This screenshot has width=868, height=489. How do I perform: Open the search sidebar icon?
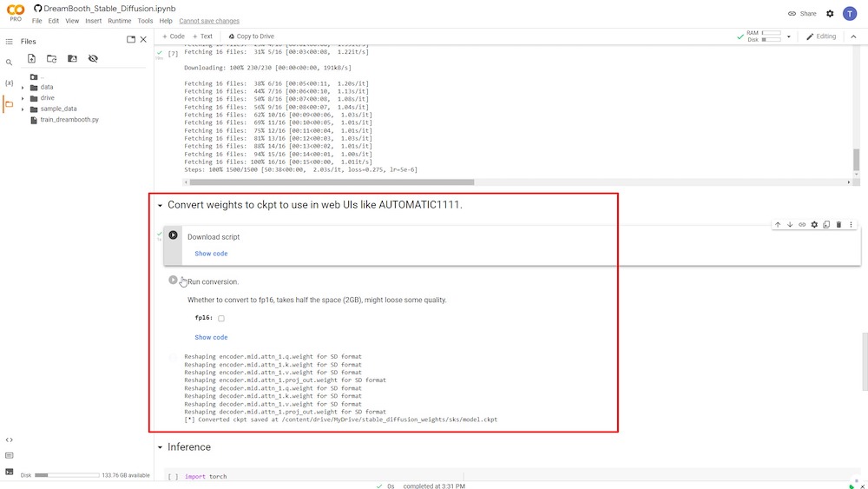9,63
